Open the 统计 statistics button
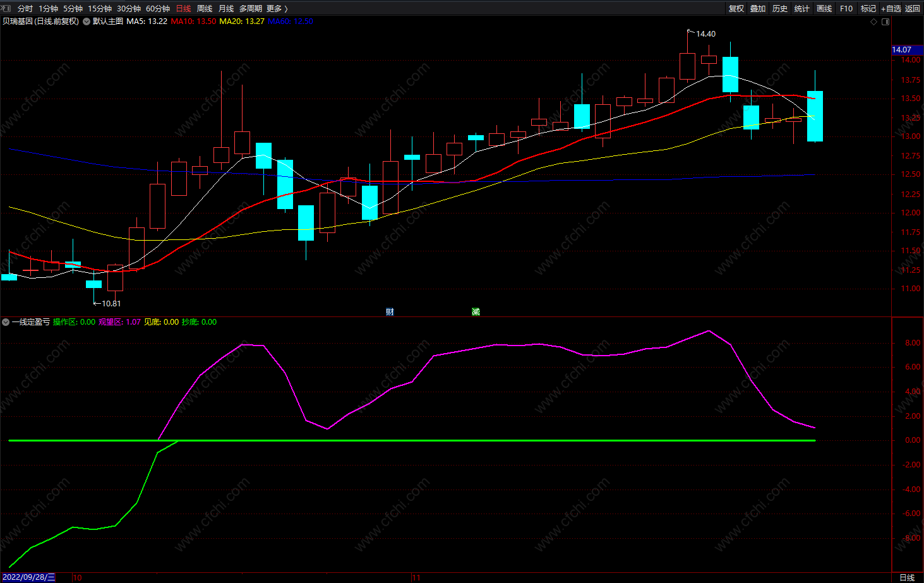 tap(802, 9)
